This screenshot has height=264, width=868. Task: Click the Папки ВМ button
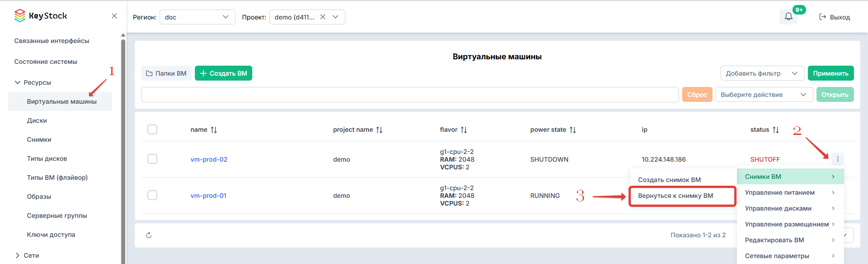click(x=166, y=73)
